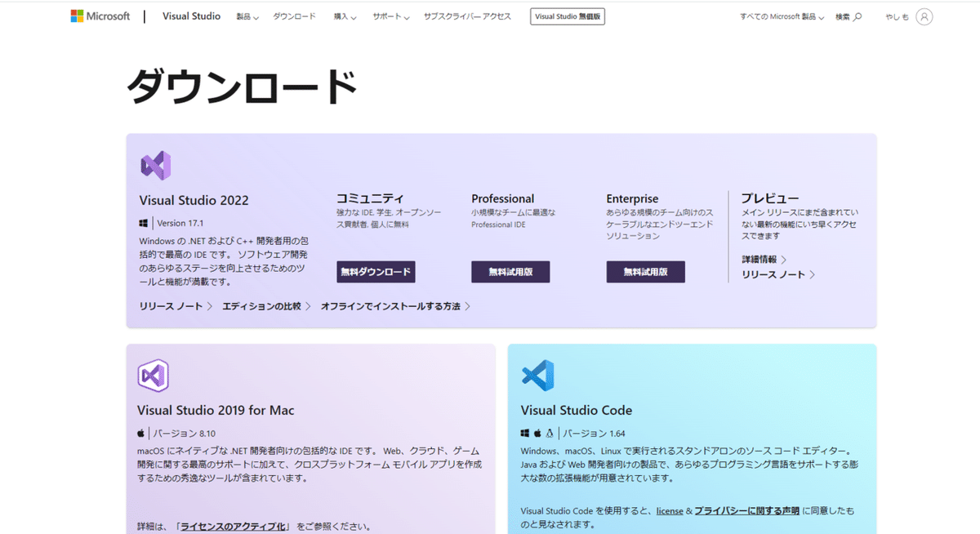The width and height of the screenshot is (980, 534).
Task: Click the Visual Studio brand link
Action: coord(191,16)
